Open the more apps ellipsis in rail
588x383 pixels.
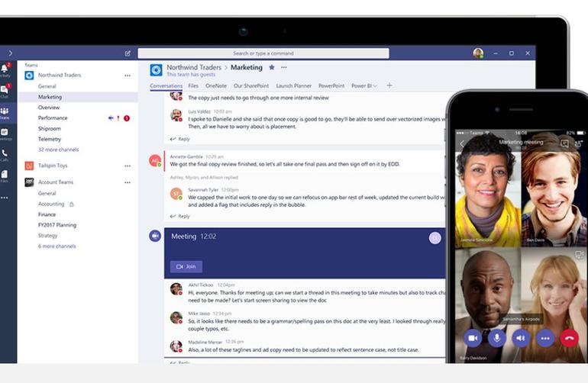(x=5, y=198)
